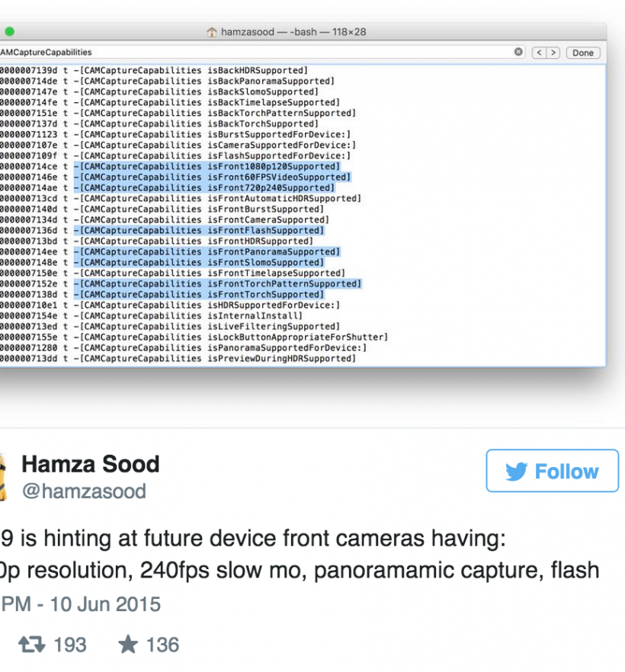Click Done to close the find bar

[583, 53]
